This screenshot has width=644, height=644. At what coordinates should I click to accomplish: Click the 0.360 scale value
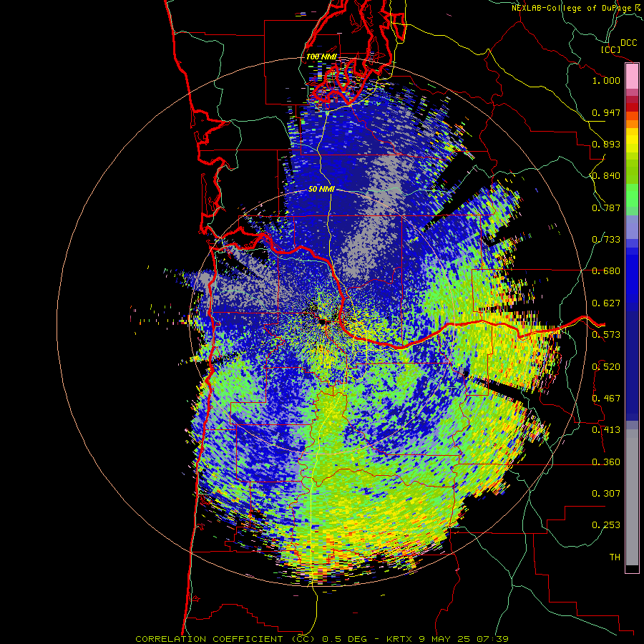pos(606,462)
